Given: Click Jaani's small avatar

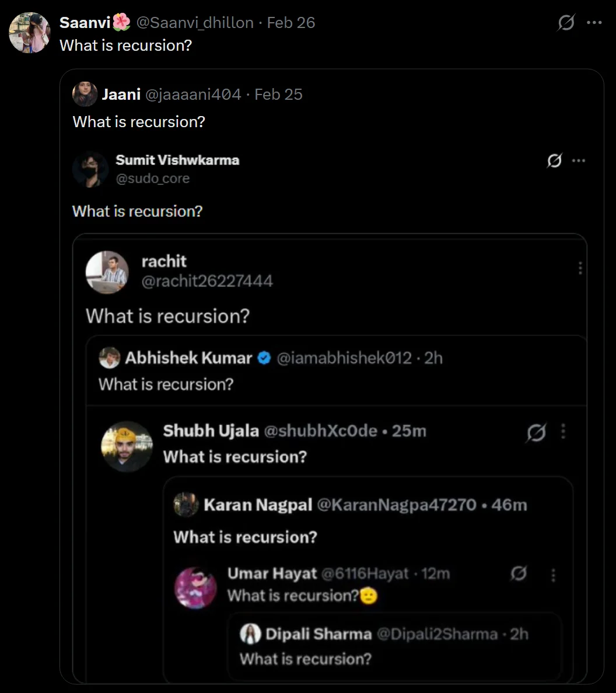Looking at the screenshot, I should 85,94.
